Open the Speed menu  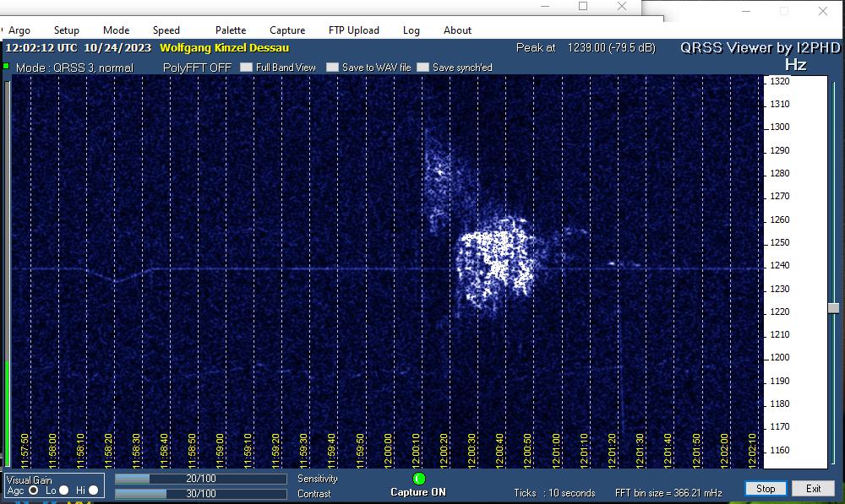[166, 30]
